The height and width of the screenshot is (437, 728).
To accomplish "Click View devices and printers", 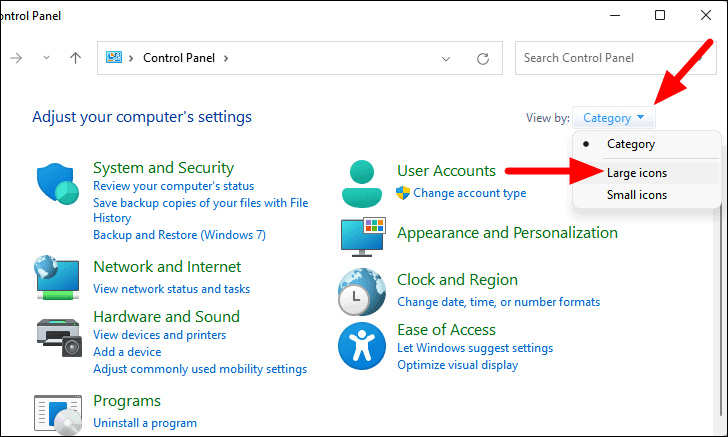I will tap(159, 335).
